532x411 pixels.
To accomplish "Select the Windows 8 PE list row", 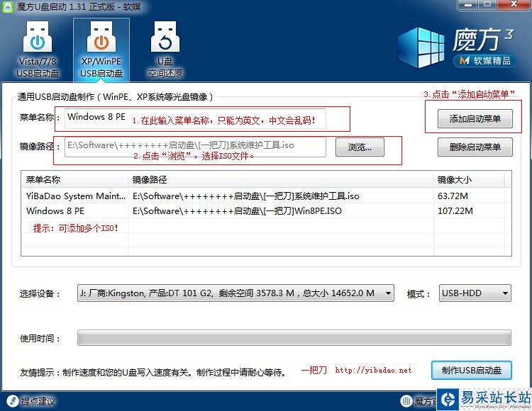I will pos(266,210).
